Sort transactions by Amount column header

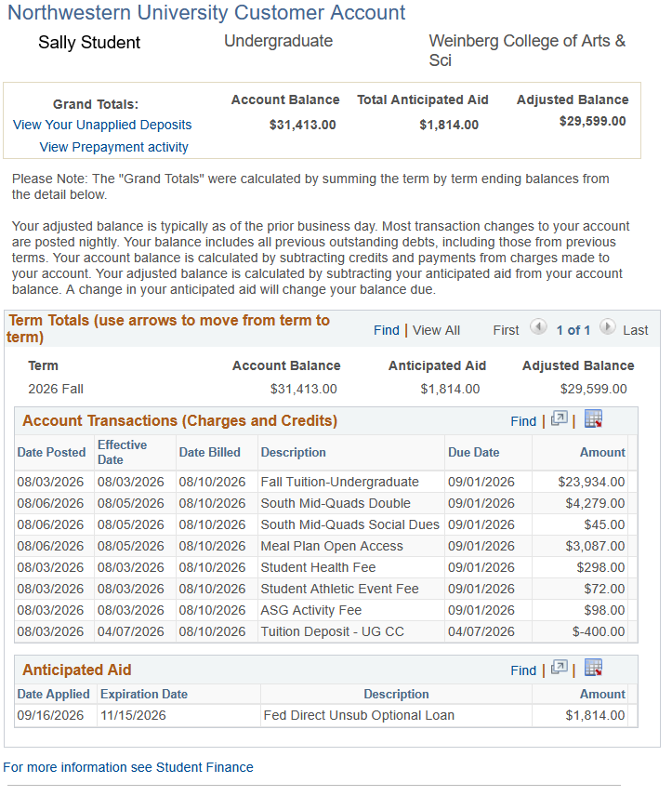coord(602,452)
